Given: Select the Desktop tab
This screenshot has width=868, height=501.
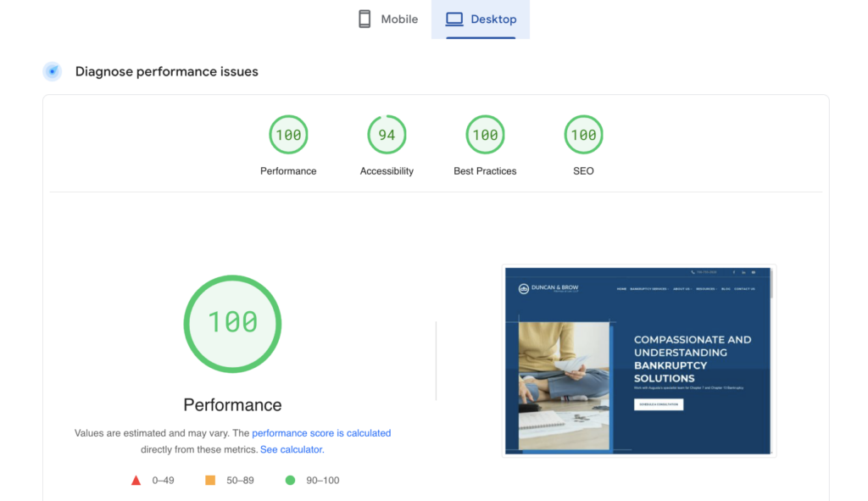Looking at the screenshot, I should (481, 19).
